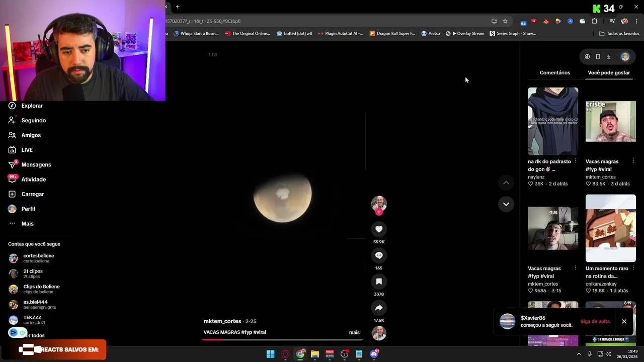Image resolution: width=644 pixels, height=362 pixels.
Task: Open new browser tab with plus
Action: (178, 7)
